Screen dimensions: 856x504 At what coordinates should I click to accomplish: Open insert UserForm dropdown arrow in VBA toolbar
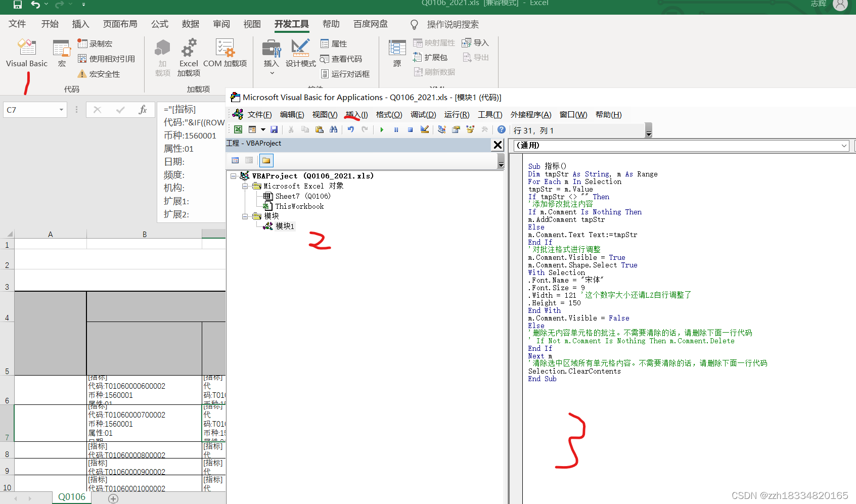tap(263, 130)
